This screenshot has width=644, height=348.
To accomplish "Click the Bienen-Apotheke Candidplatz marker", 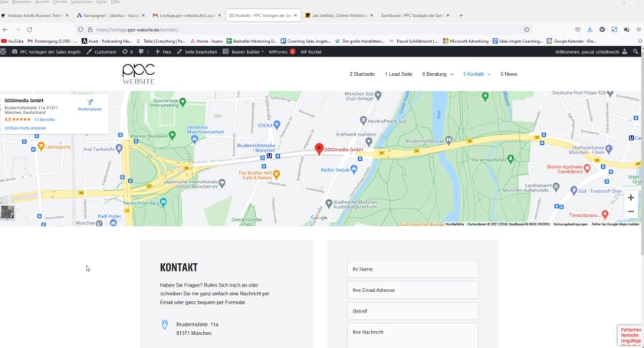I will click(587, 168).
